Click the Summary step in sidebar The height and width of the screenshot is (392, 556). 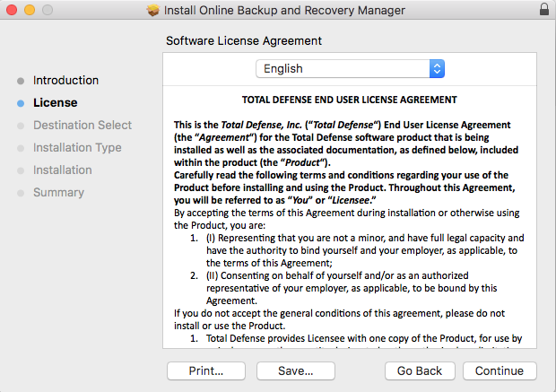coord(58,192)
